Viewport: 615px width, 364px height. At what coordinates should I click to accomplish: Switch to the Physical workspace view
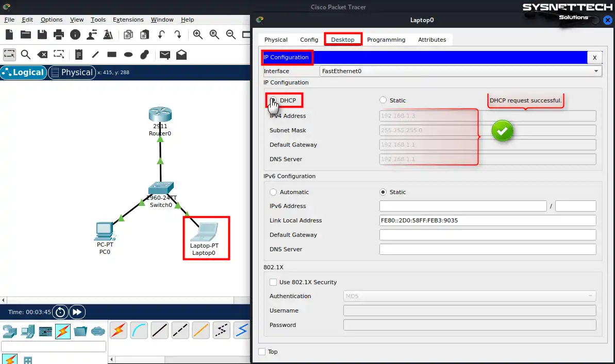[72, 73]
